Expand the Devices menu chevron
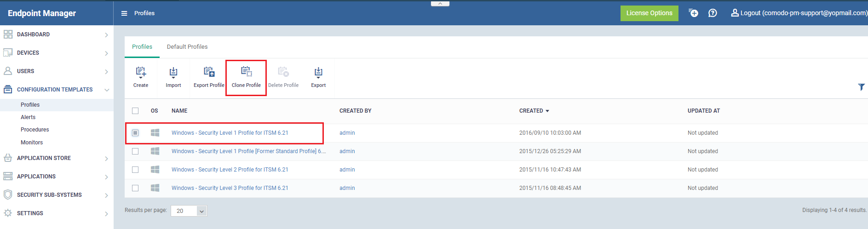 pyautogui.click(x=106, y=53)
